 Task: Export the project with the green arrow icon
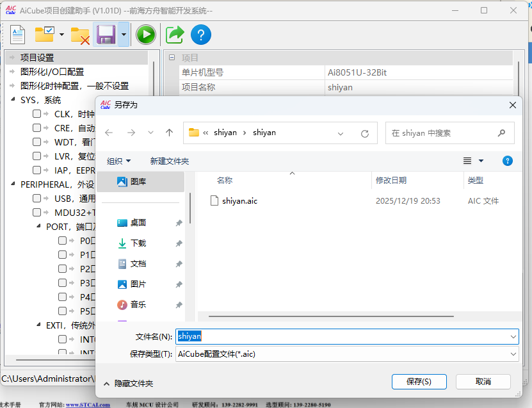[174, 34]
